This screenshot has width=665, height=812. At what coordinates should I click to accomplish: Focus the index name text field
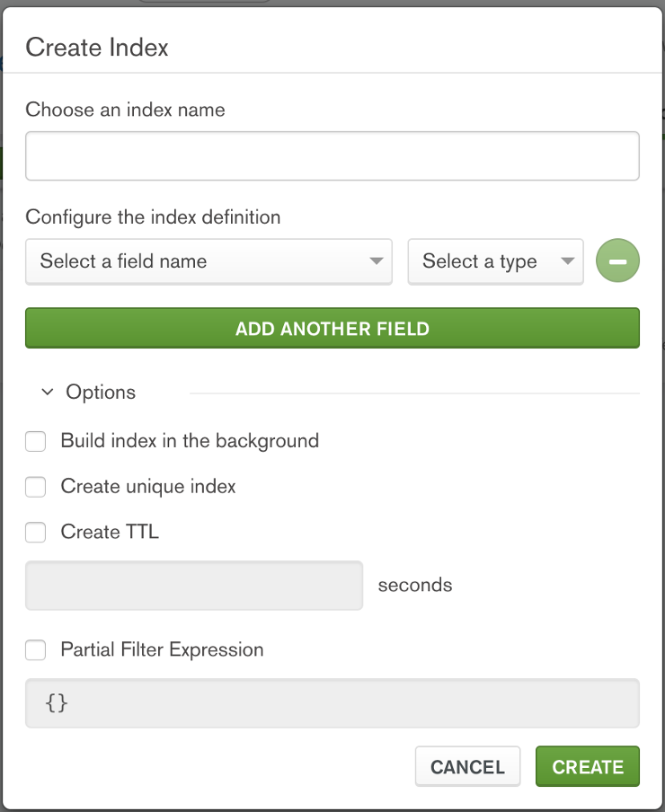[332, 156]
